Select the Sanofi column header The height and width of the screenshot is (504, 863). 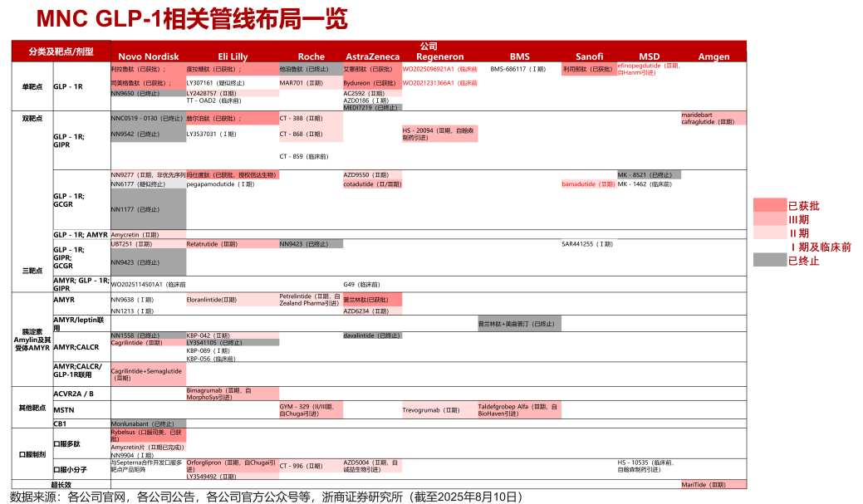pyautogui.click(x=589, y=56)
